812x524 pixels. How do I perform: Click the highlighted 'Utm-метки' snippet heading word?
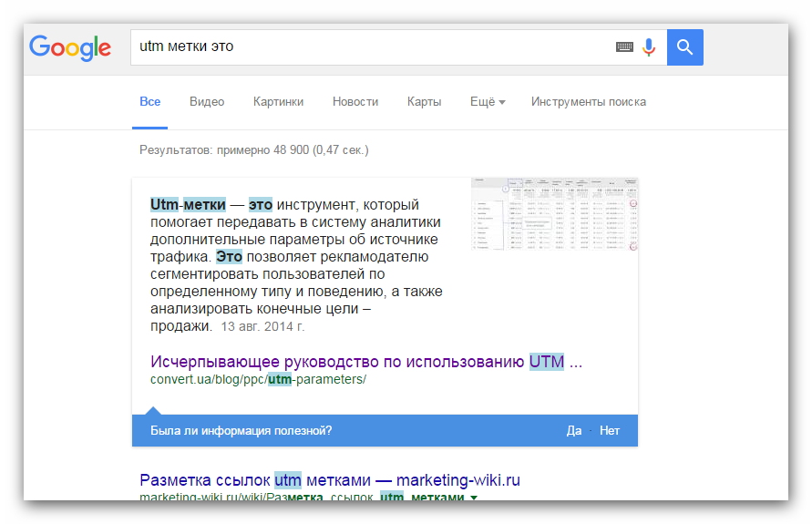(188, 204)
